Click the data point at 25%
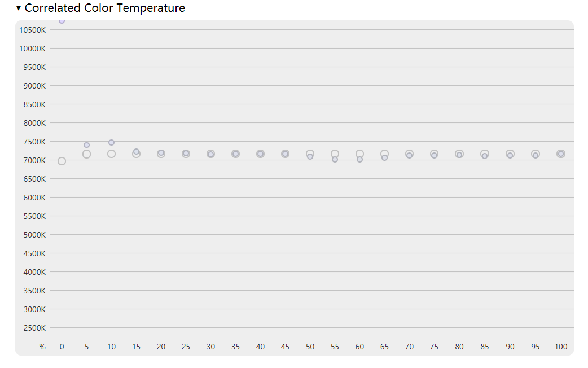 click(186, 154)
